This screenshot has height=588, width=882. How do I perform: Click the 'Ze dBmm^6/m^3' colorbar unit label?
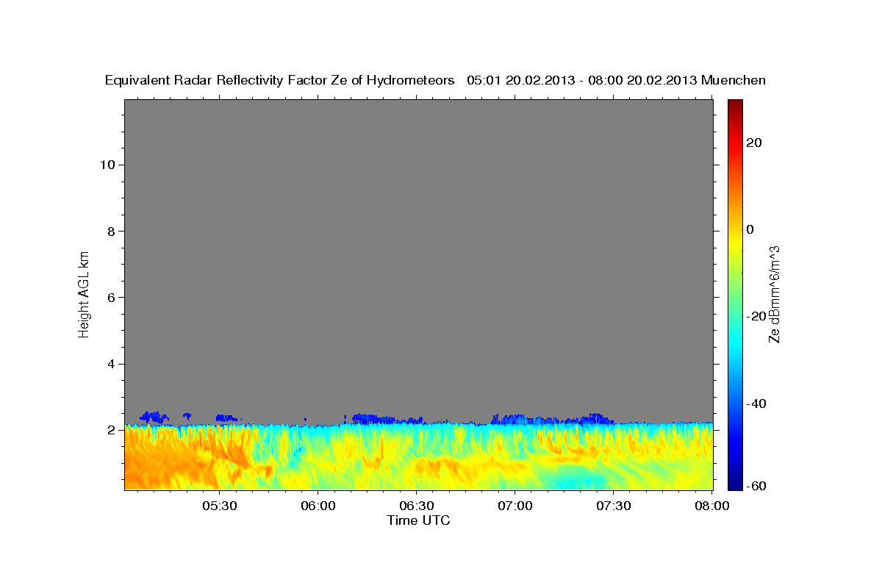[774, 294]
